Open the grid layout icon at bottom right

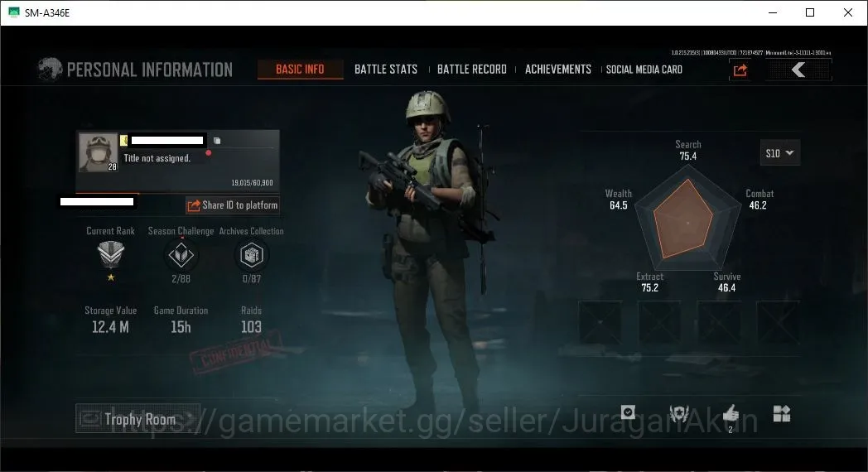tap(781, 413)
